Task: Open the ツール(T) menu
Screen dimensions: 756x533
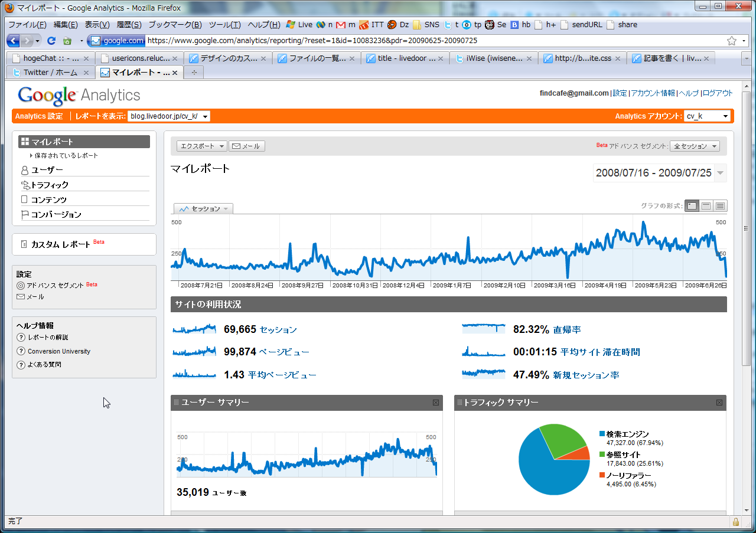Action: tap(225, 25)
